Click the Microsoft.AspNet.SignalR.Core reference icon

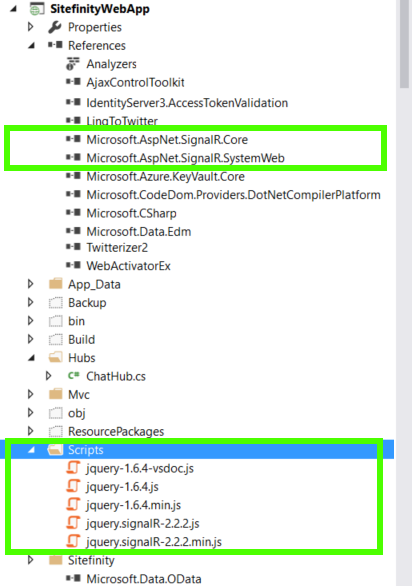pyautogui.click(x=73, y=139)
